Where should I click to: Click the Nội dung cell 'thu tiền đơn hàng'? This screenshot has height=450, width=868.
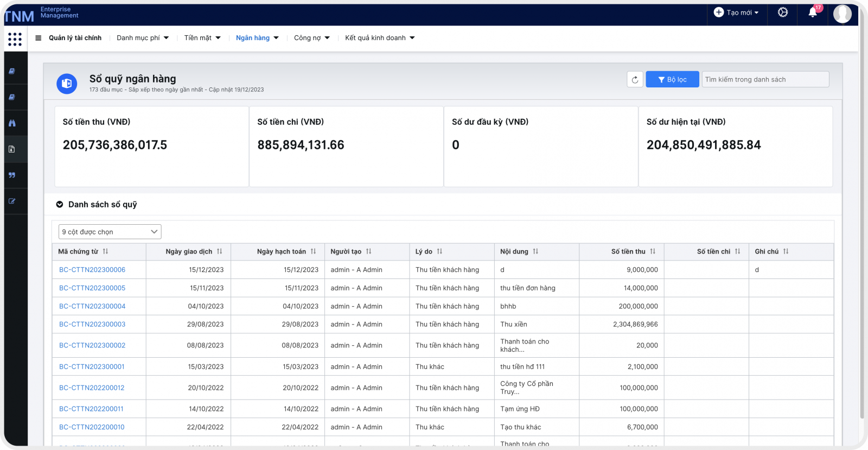coord(528,288)
